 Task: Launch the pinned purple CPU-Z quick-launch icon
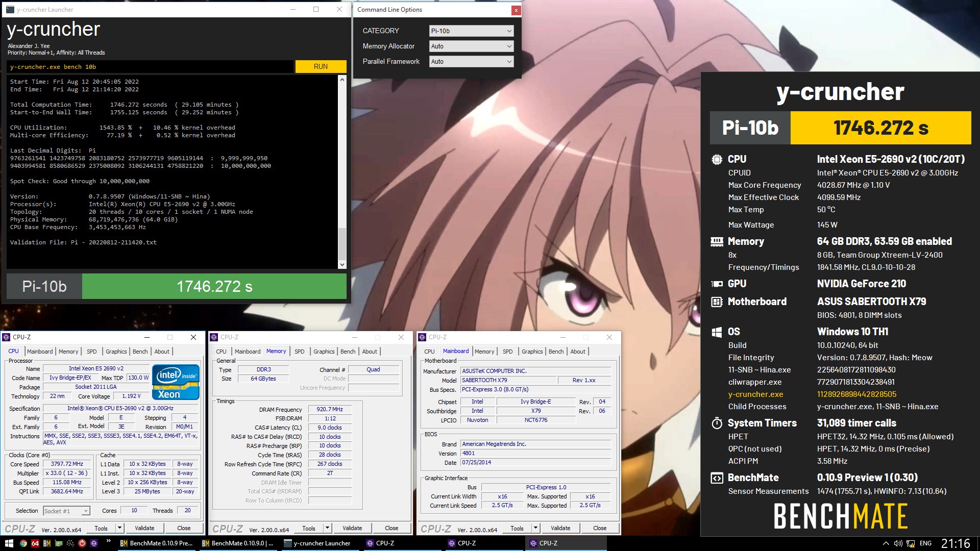click(94, 543)
